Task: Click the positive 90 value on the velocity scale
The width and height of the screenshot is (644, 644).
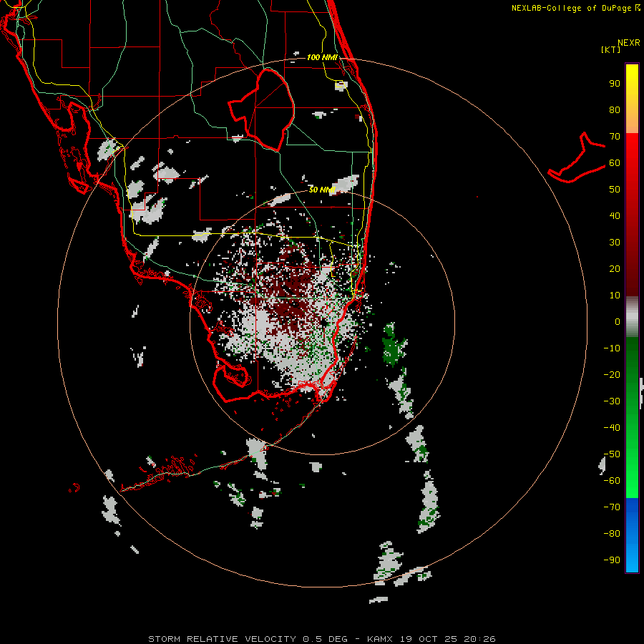Action: pos(615,84)
